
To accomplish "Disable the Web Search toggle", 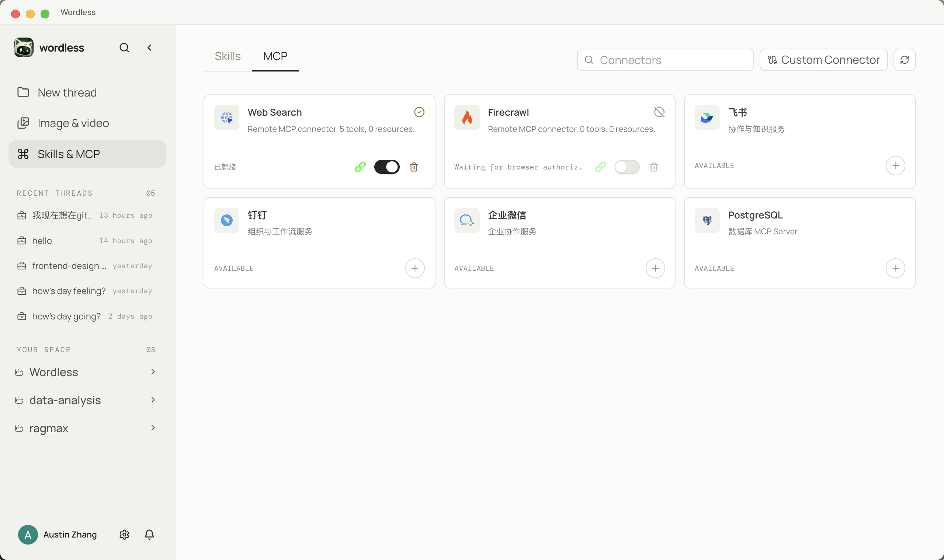I will 387,167.
